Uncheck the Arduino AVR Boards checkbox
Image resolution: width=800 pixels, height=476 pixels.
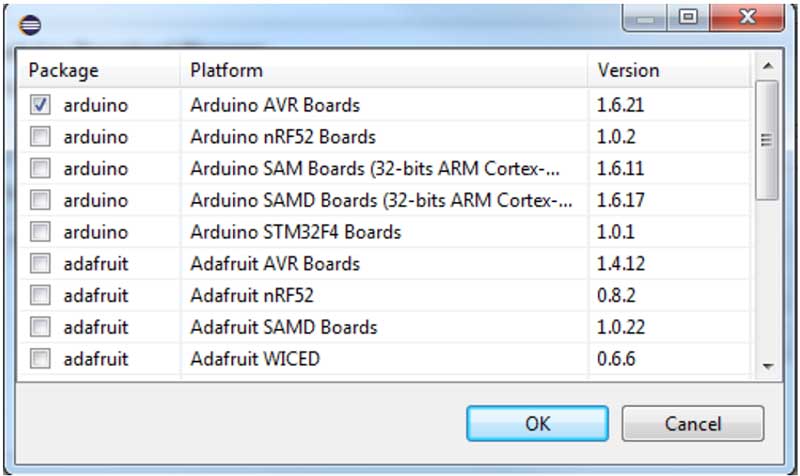point(41,104)
